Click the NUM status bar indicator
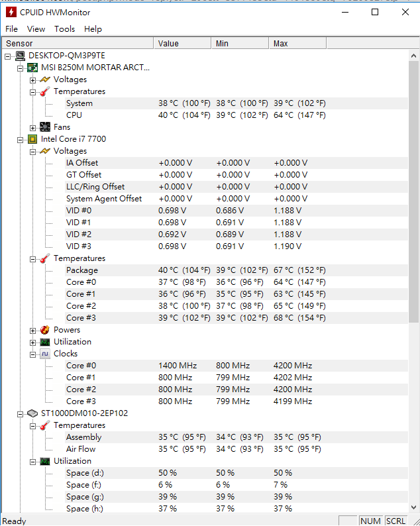420x526 pixels. click(371, 521)
